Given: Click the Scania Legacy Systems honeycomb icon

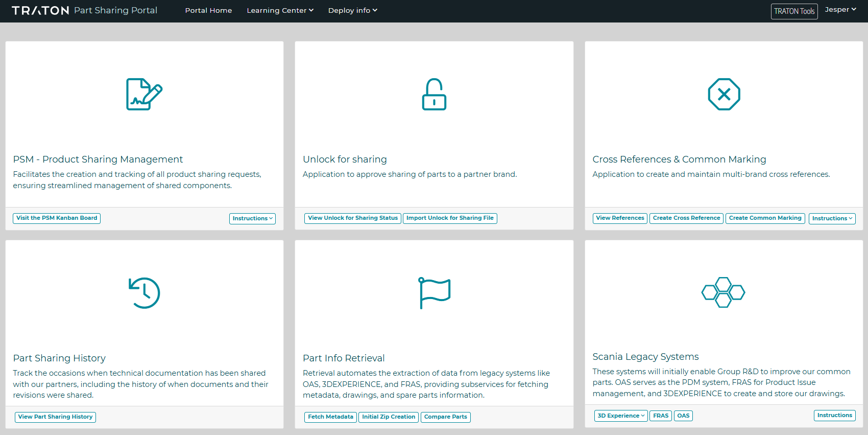Looking at the screenshot, I should tap(723, 292).
